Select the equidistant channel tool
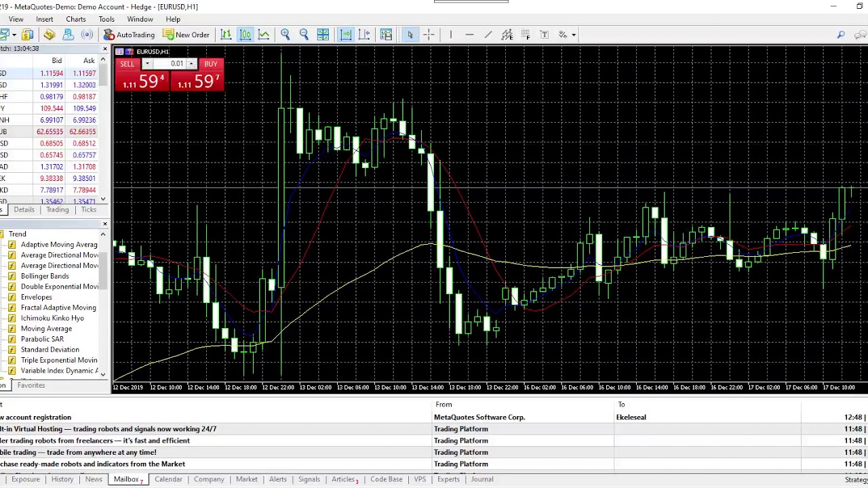Screen dimensions: 868x488 tap(507, 35)
